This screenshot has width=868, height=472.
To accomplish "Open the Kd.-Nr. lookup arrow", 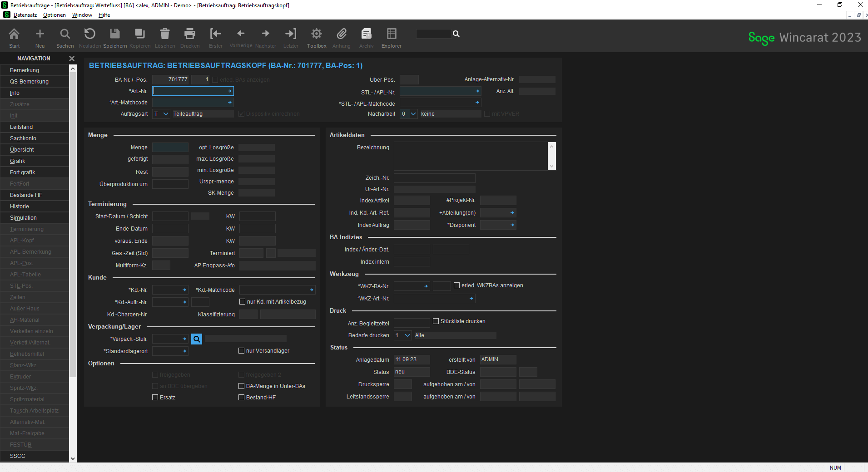I will coord(184,290).
